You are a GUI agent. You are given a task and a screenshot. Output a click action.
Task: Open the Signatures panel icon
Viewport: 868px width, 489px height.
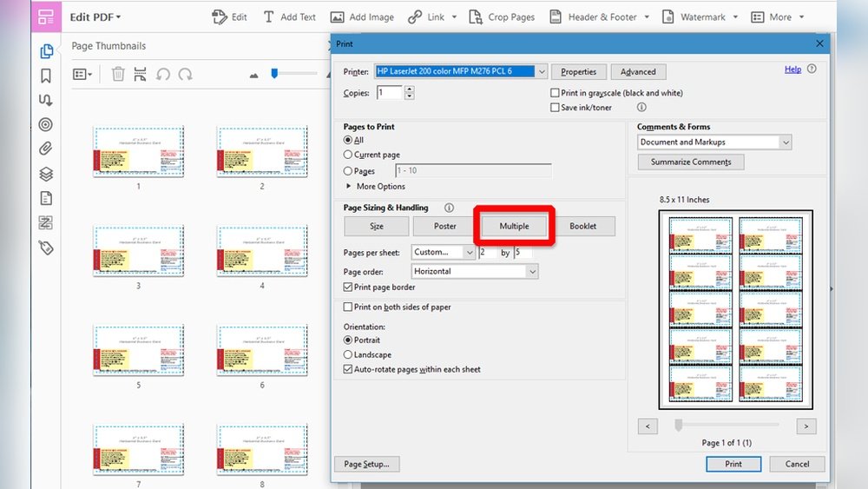[x=45, y=100]
